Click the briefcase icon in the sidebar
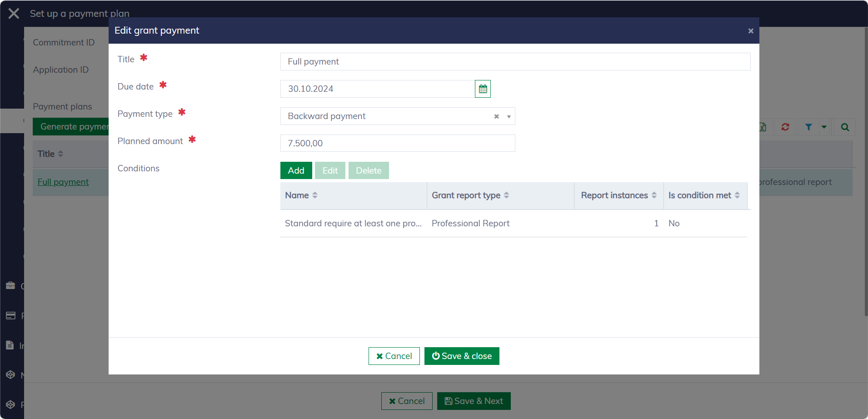868x419 pixels. (x=10, y=286)
